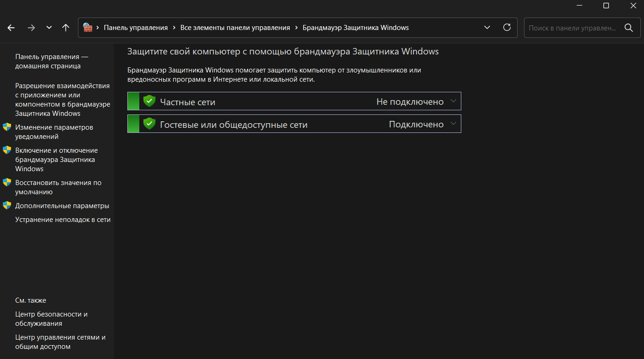
Task: Open Изменение параметров уведомлений link
Action: coord(54,132)
